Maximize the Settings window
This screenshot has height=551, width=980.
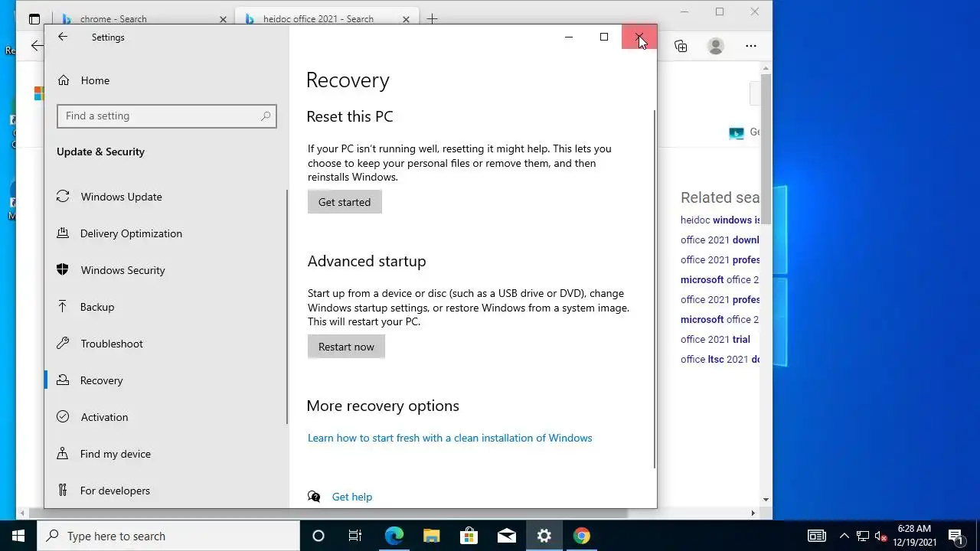point(604,37)
